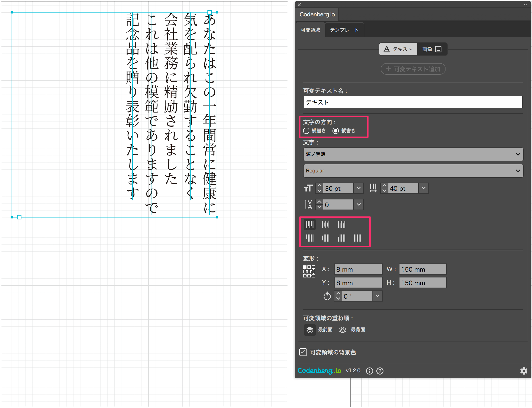Click the font size icon next to 30pt

(308, 188)
